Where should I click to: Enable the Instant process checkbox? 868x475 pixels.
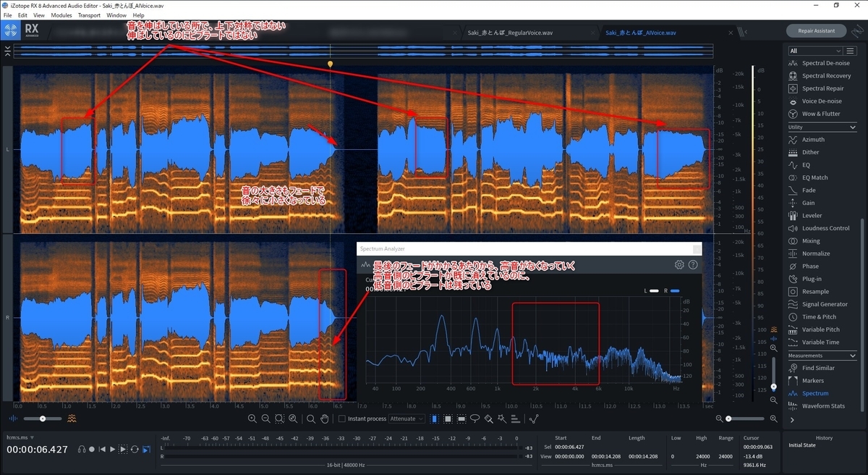[x=341, y=419]
